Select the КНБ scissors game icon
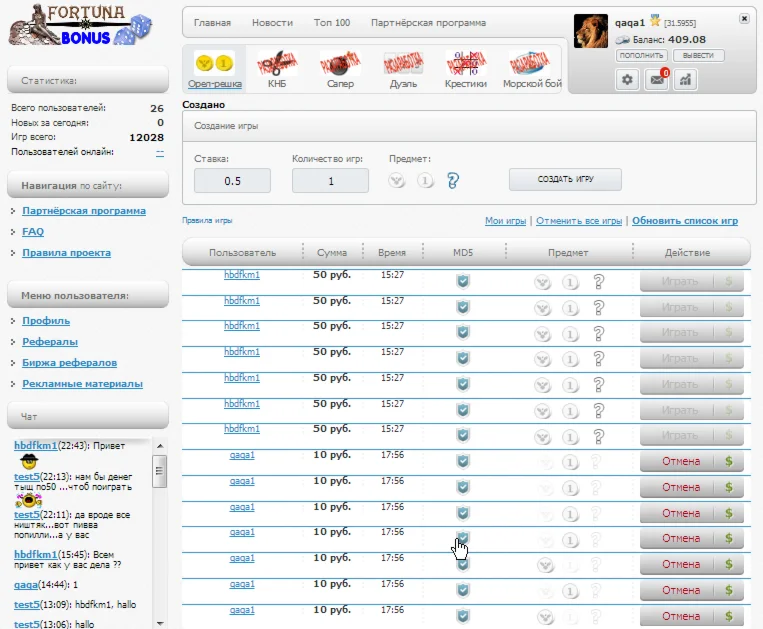 click(276, 66)
